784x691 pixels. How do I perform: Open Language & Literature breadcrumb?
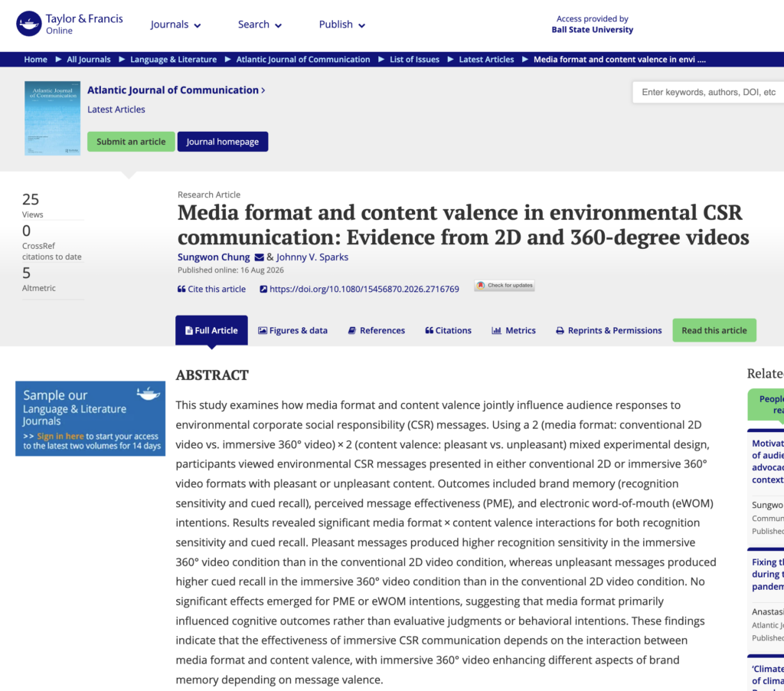174,60
